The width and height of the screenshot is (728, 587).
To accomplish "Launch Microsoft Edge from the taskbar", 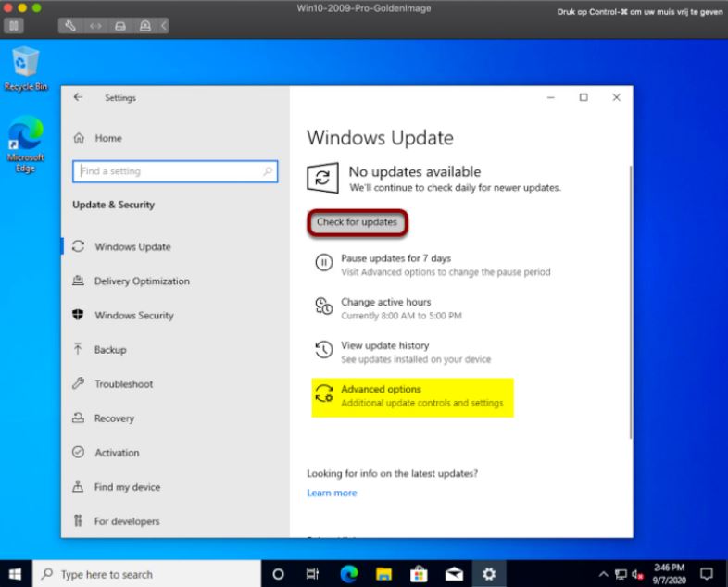I will (x=348, y=574).
